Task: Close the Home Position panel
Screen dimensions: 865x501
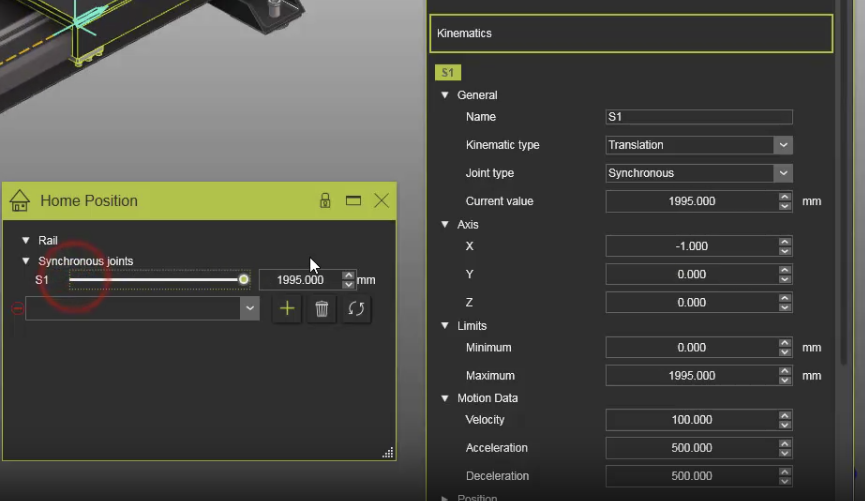Action: [381, 201]
